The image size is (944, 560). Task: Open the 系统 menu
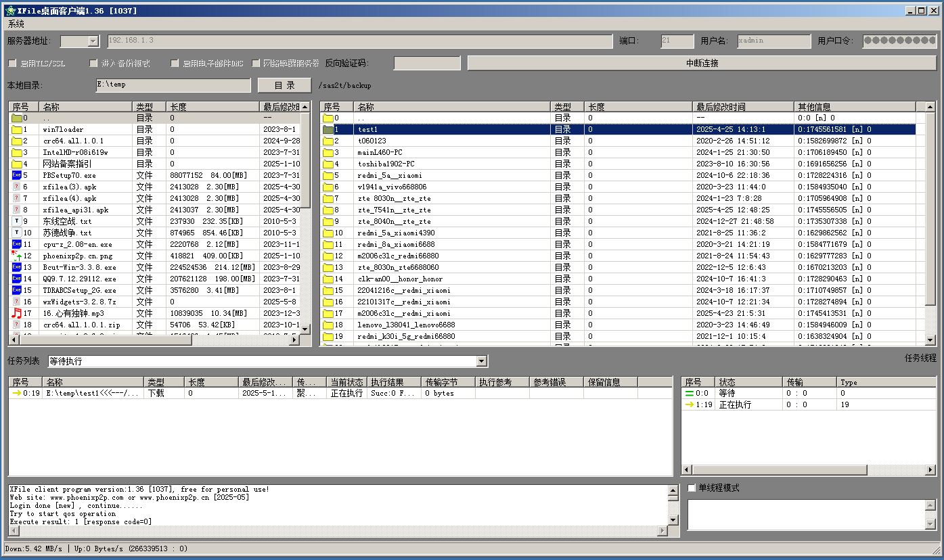click(x=16, y=24)
